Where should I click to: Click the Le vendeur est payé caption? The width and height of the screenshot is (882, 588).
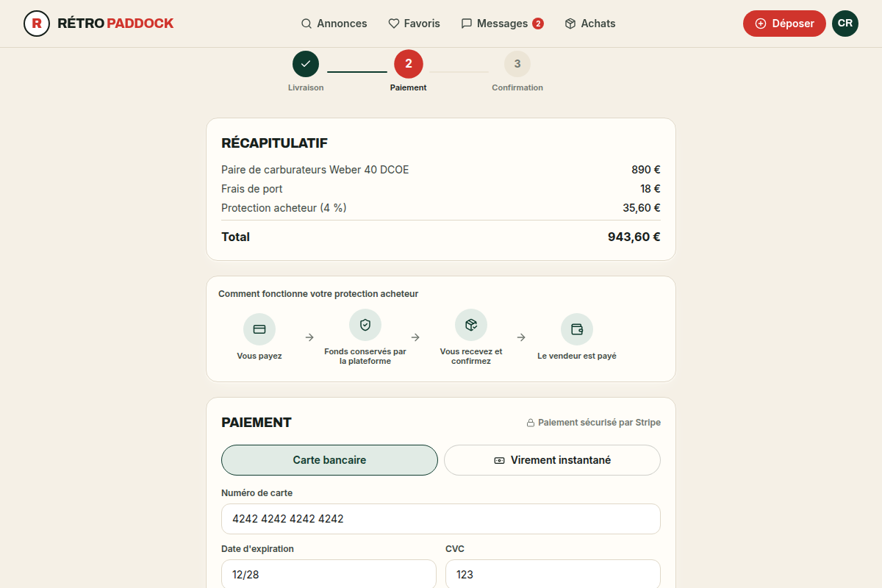tap(577, 356)
